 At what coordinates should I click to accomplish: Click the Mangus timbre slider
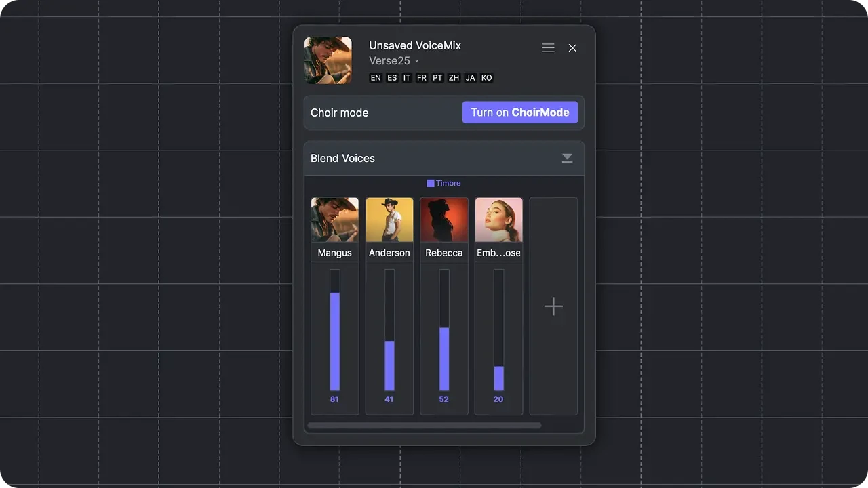pos(335,330)
